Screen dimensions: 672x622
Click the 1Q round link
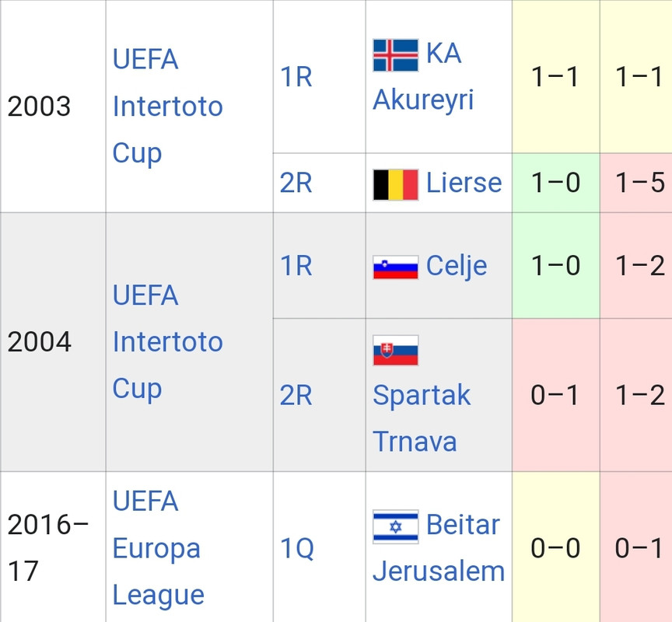pyautogui.click(x=297, y=548)
